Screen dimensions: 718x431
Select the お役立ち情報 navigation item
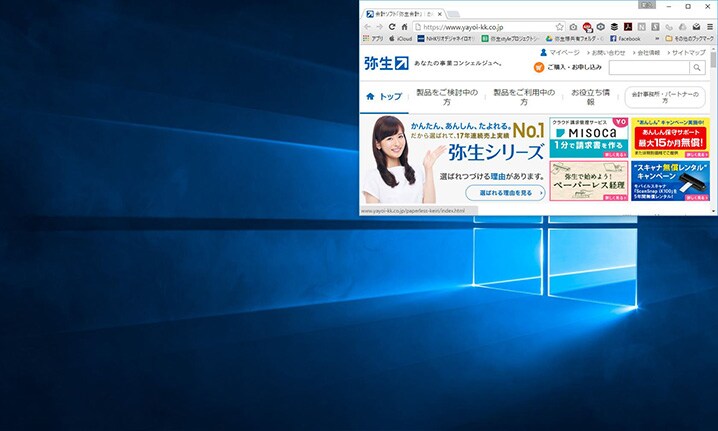pos(590,97)
